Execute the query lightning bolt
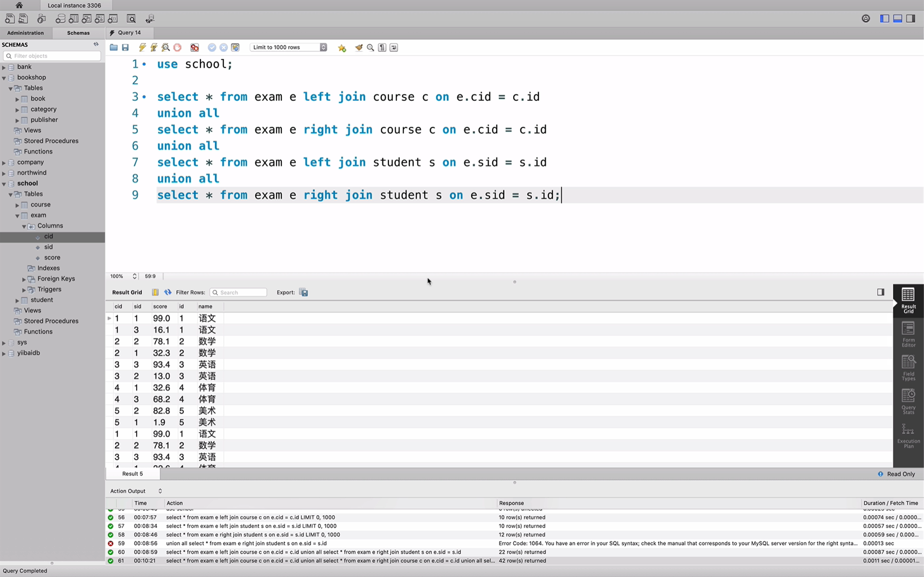 [142, 48]
